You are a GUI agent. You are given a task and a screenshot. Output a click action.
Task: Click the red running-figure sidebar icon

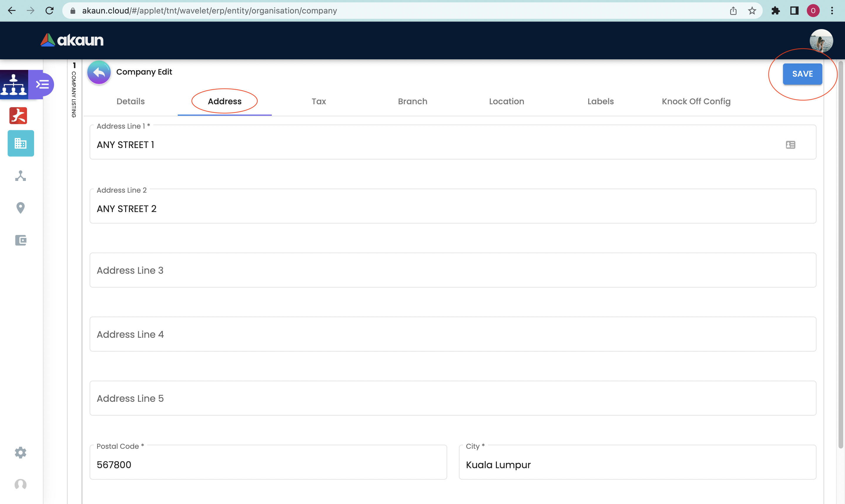coord(18,116)
